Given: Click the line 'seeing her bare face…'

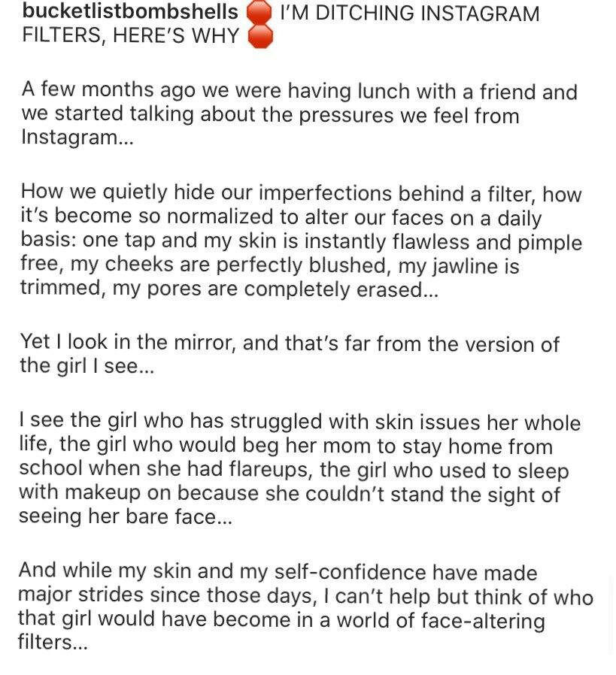Looking at the screenshot, I should (126, 516).
